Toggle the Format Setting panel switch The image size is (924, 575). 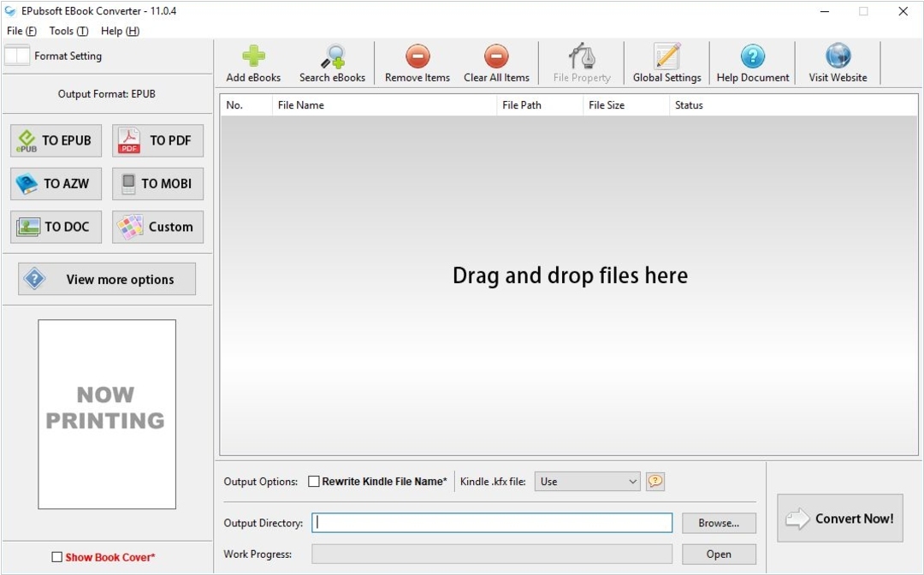click(x=17, y=56)
